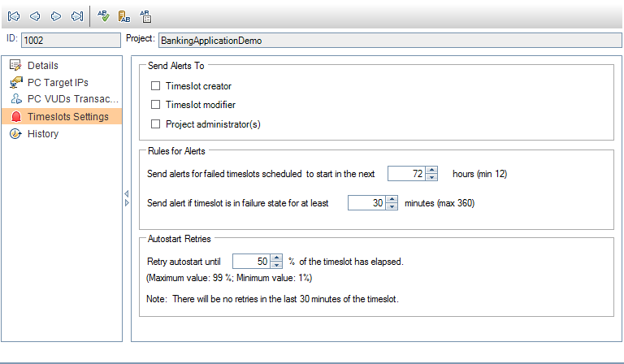
Task: Toggle Project administrator(s) alerts checkbox
Action: tap(156, 124)
